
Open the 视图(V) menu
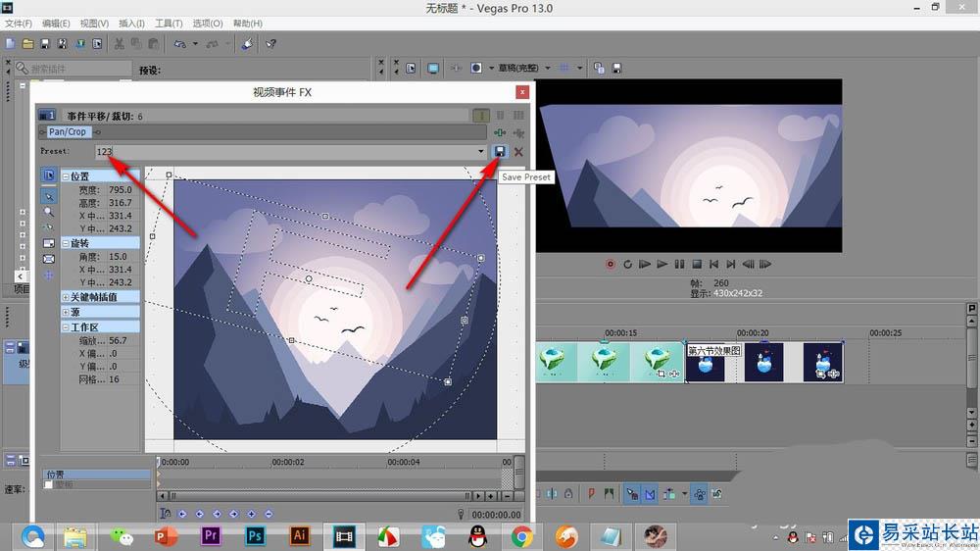pos(94,24)
